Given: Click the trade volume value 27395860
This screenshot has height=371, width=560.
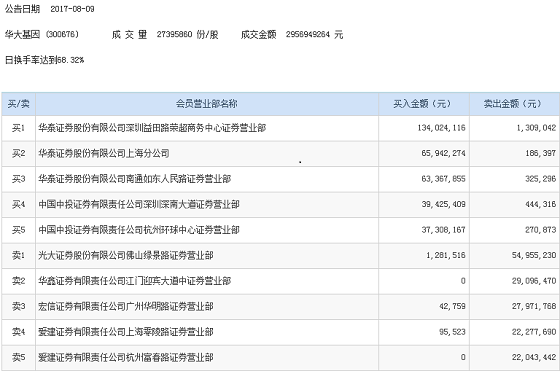Looking at the screenshot, I should [x=174, y=34].
